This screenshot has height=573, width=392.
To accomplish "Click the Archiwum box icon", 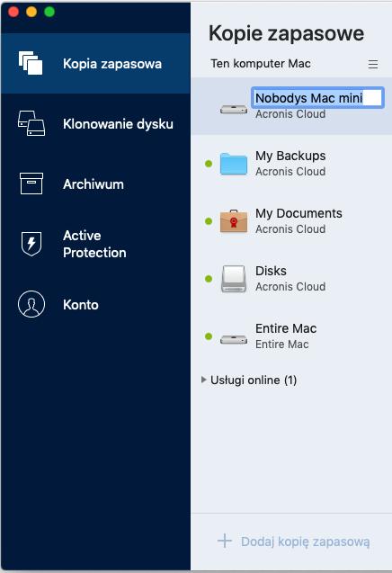I will point(31,184).
